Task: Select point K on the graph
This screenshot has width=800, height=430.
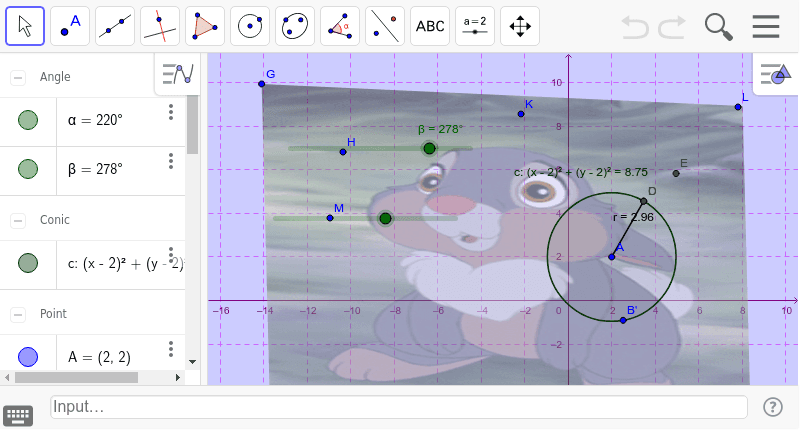Action: point(521,114)
